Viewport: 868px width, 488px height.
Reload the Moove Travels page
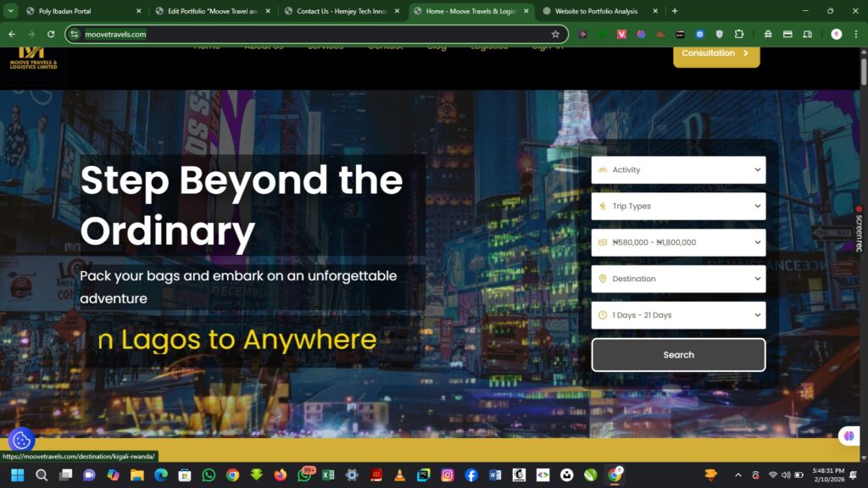51,34
